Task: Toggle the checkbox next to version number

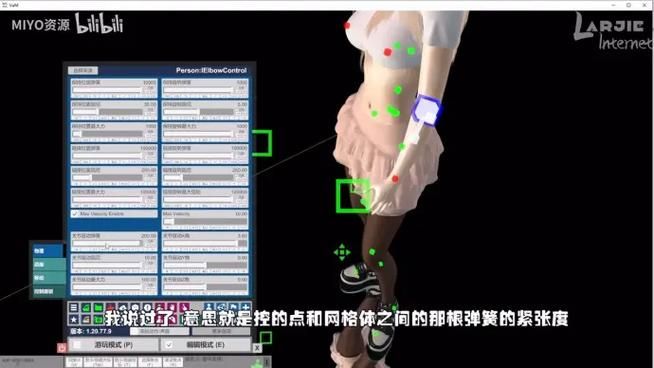Action: [134, 331]
